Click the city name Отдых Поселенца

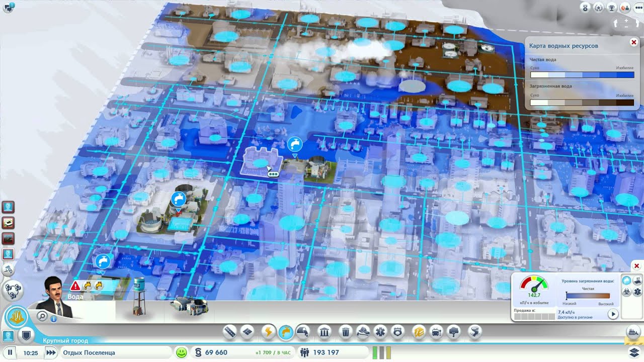click(x=89, y=353)
